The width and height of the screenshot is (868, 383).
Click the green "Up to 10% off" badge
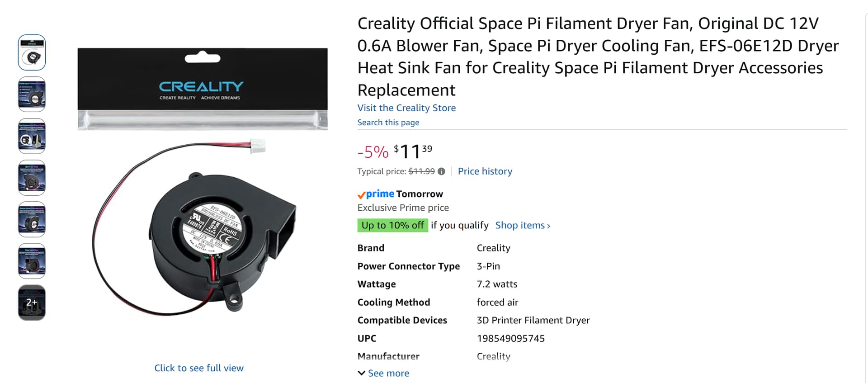[x=392, y=225]
